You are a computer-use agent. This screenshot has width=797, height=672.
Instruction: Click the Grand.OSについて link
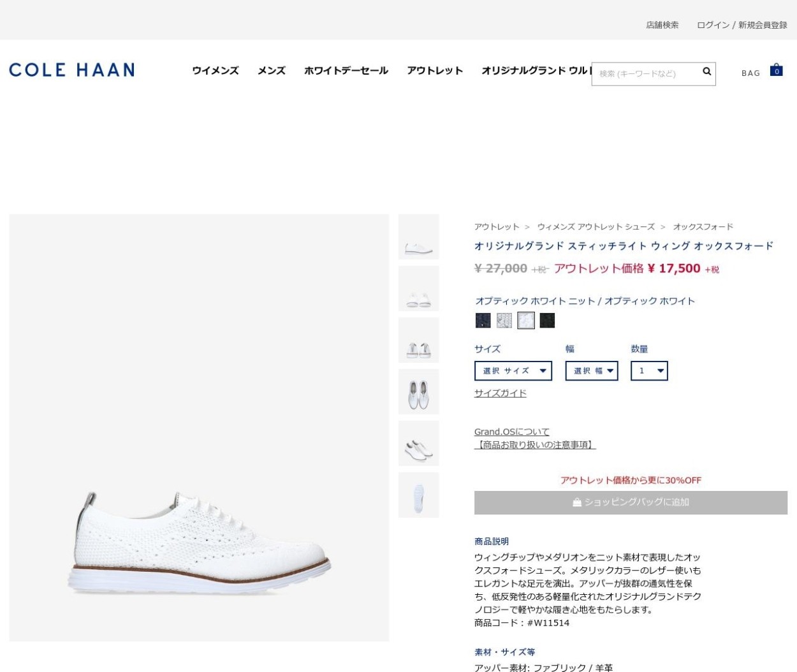click(x=512, y=432)
